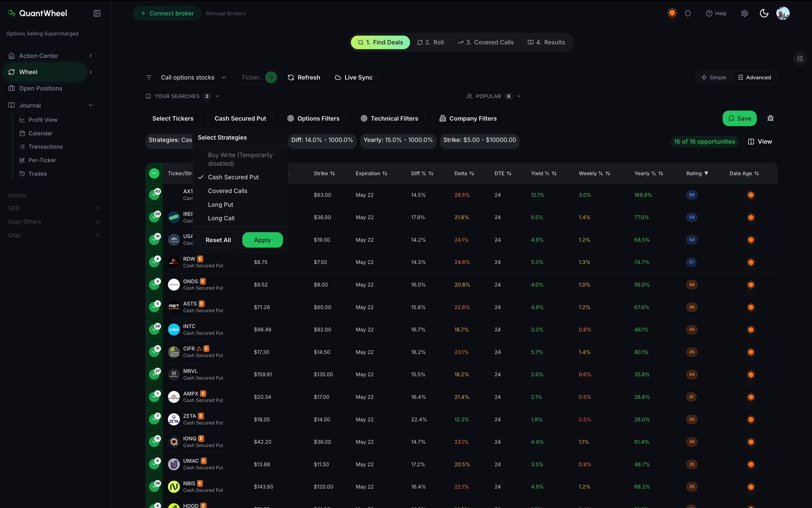The image size is (812, 508).
Task: Switch to Advanced mode
Action: [x=754, y=78]
